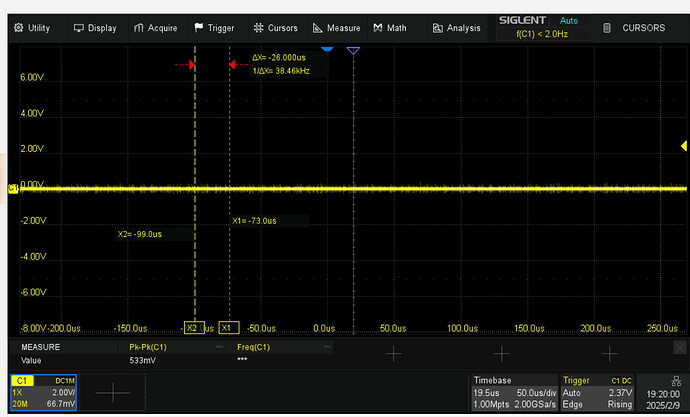Open the Acquire menu

pos(155,28)
